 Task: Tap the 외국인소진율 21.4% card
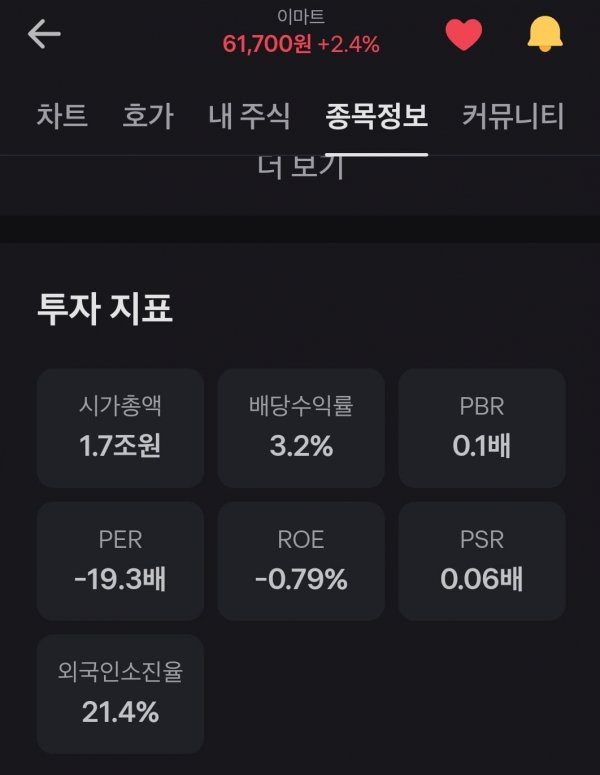point(120,694)
